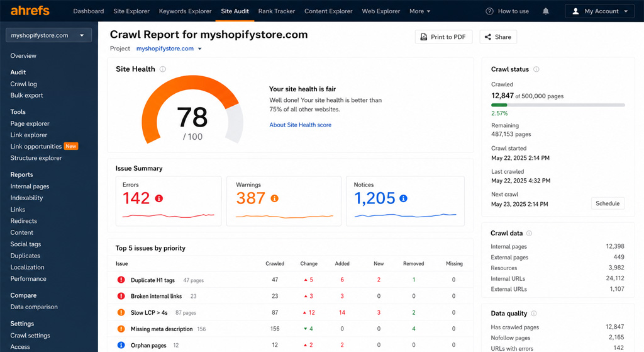Open the Duplicates report
This screenshot has height=352, width=644.
point(25,256)
